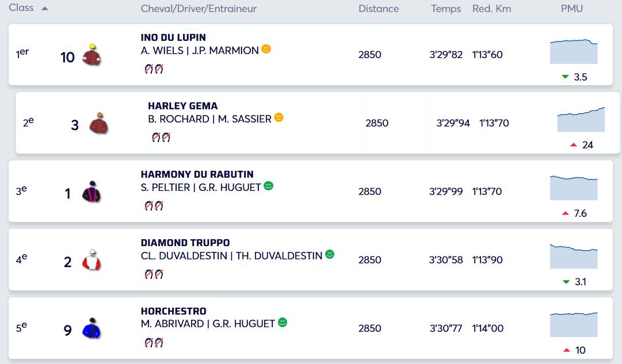Click the Cheval/Driver/Entraineur column header
Image resolution: width=622 pixels, height=364 pixels.
click(x=199, y=9)
